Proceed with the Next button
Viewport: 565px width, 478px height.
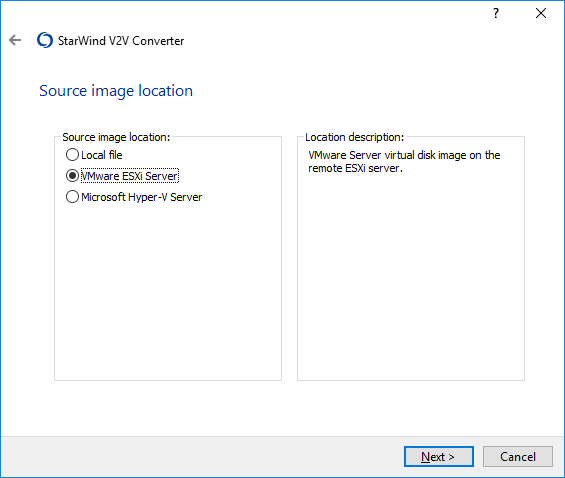pyautogui.click(x=439, y=457)
